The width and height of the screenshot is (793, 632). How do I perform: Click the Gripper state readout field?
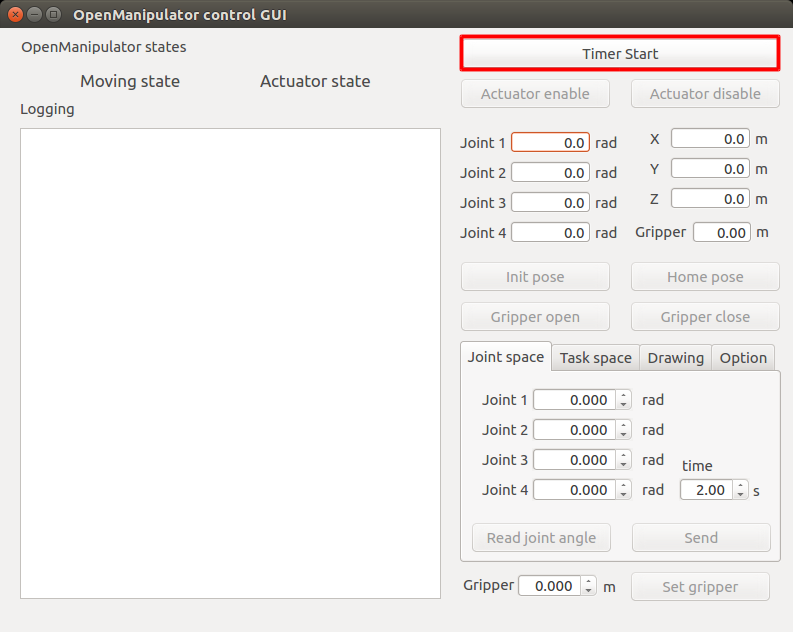721,232
